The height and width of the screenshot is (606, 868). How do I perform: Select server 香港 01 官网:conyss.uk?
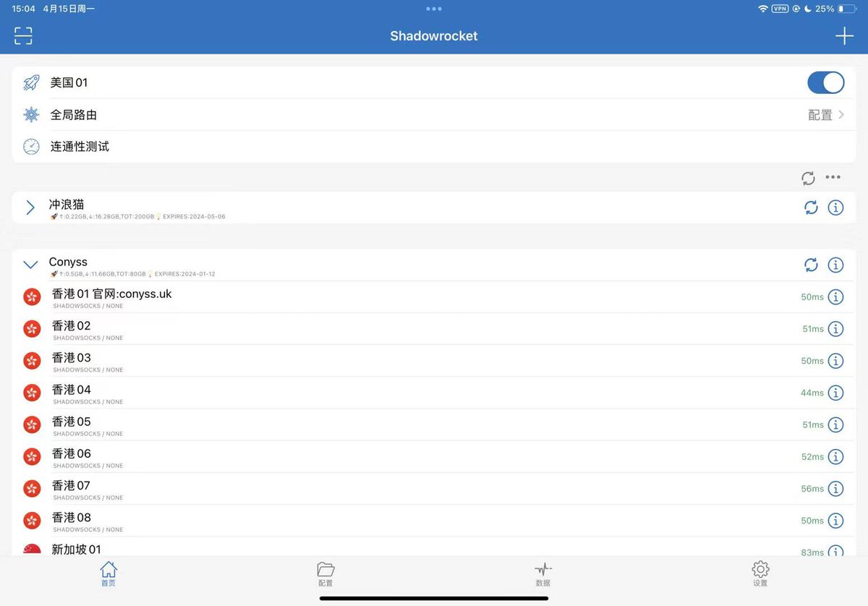point(434,297)
